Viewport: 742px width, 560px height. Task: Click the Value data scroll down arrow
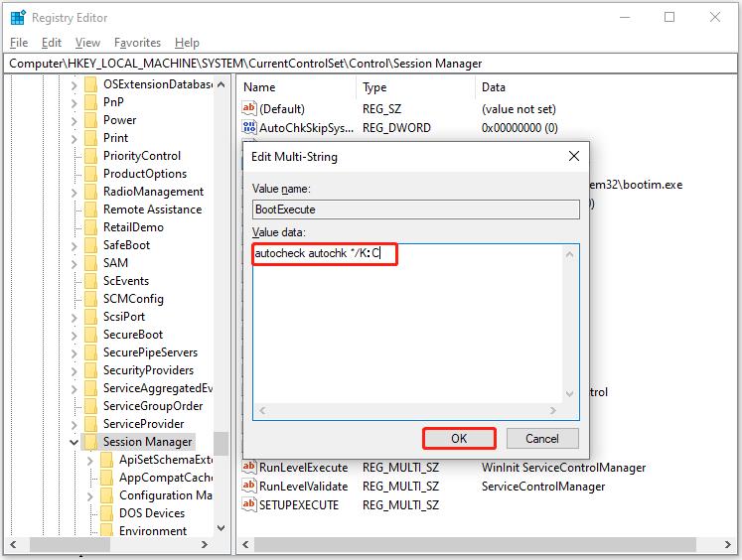(x=570, y=394)
